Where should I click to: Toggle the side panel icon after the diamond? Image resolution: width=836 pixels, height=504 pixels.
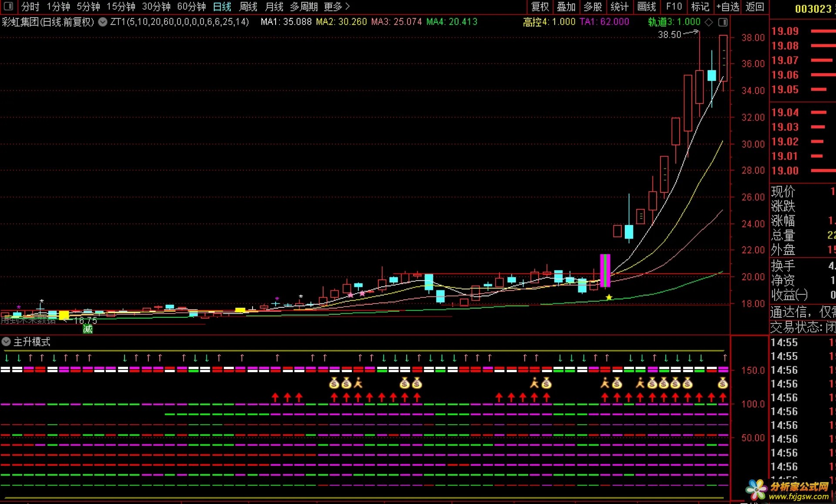coord(723,22)
